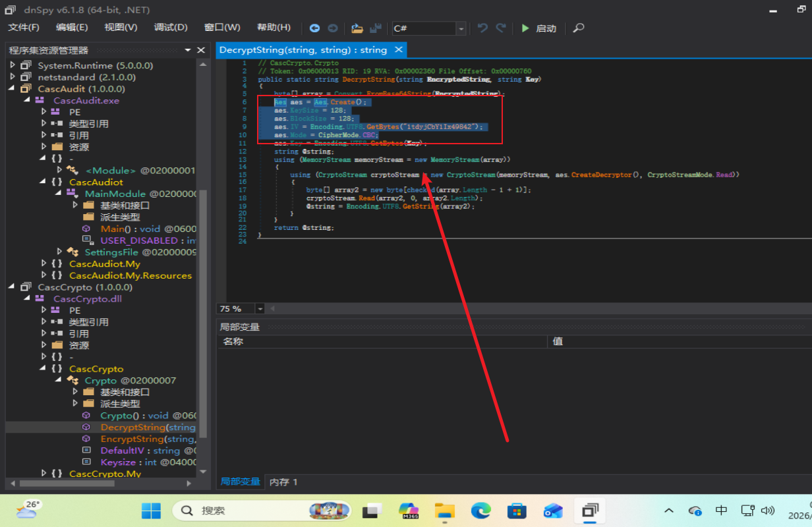Image resolution: width=812 pixels, height=527 pixels.
Task: Navigate backward using the blue arrow icon
Action: click(314, 28)
